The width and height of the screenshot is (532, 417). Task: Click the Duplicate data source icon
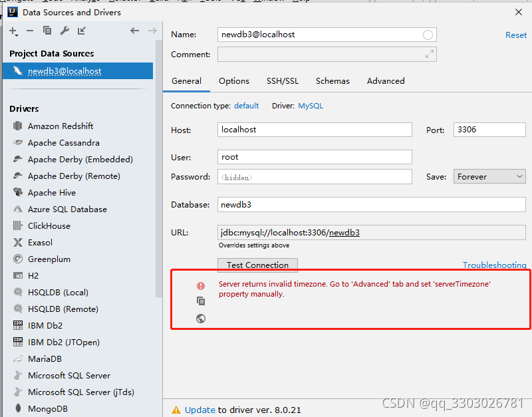click(x=47, y=31)
